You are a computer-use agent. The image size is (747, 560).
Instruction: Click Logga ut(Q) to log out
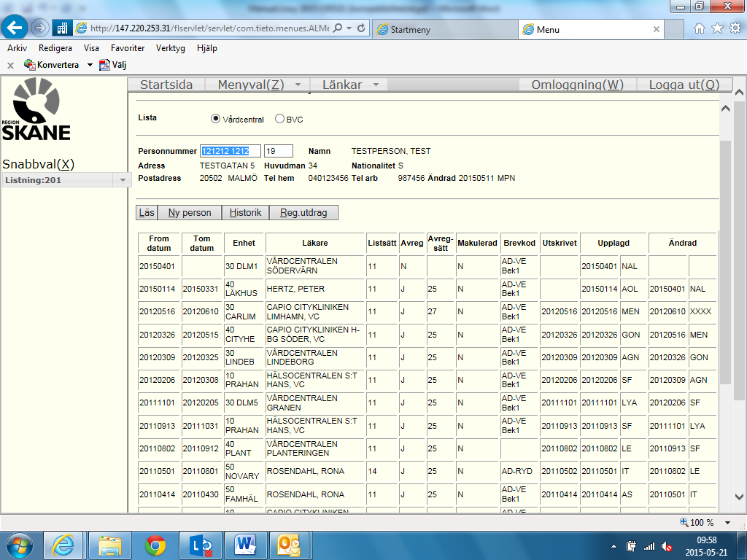(684, 85)
